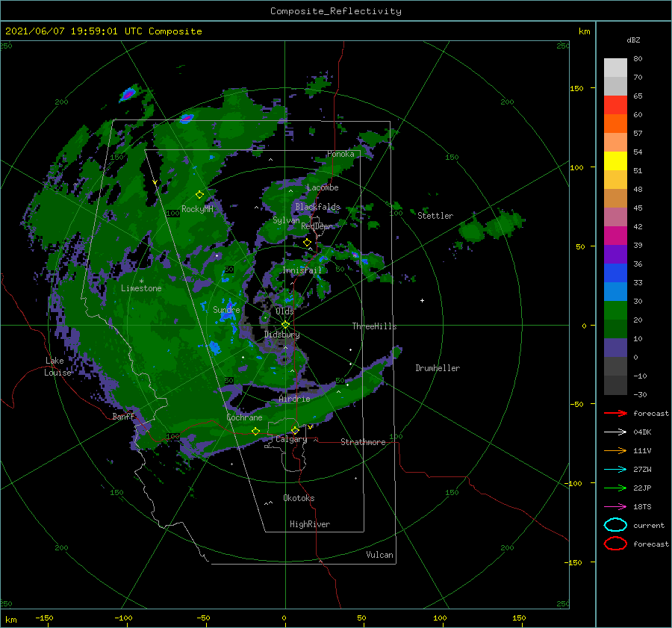Click the dBZ legend heading

coord(633,40)
